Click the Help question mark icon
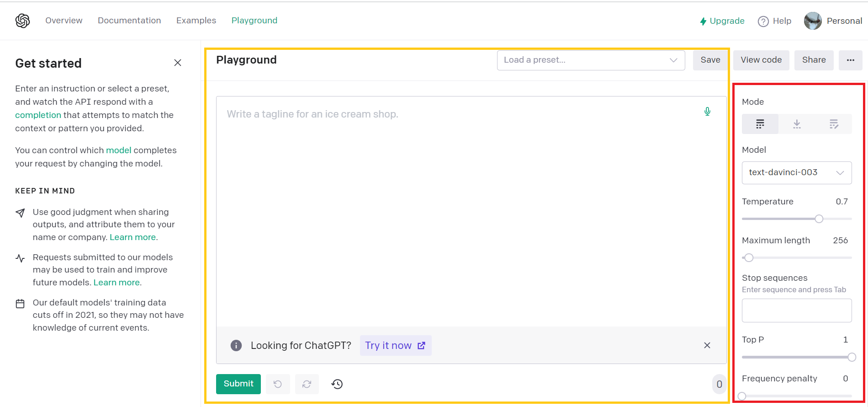The image size is (868, 407). coord(763,21)
